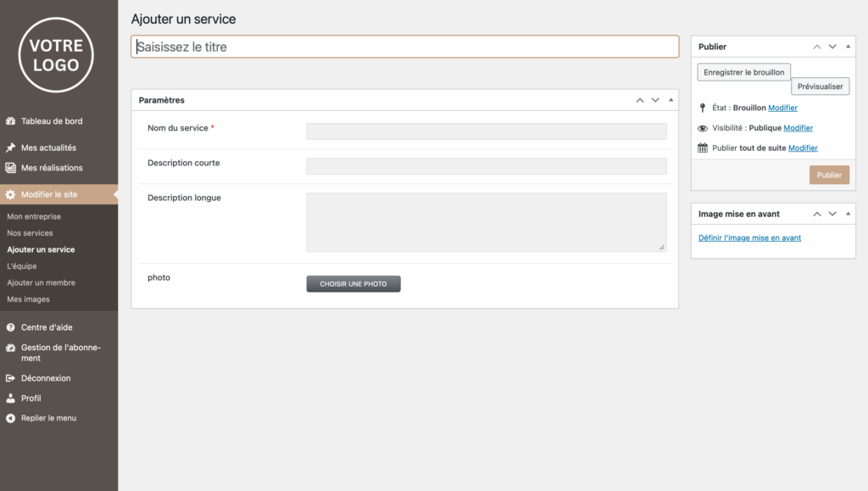Click the Gestion de l'abonnement gauge icon
868x491 pixels.
click(x=11, y=348)
